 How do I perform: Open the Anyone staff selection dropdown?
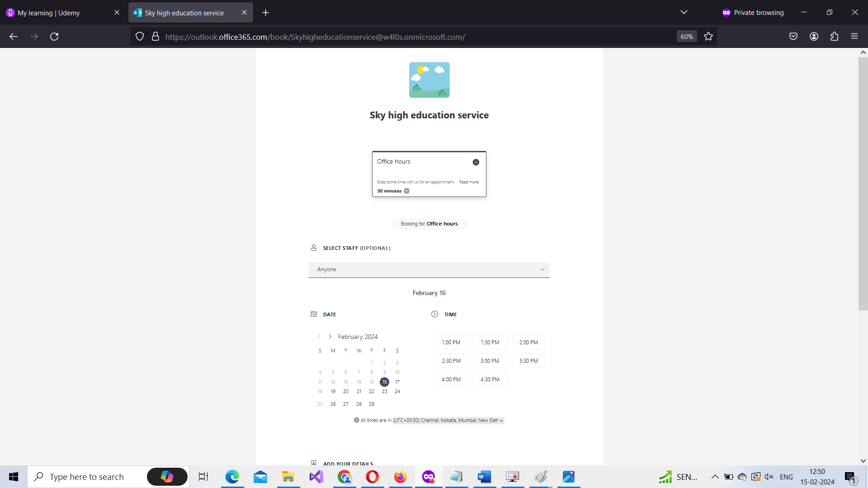pos(429,269)
